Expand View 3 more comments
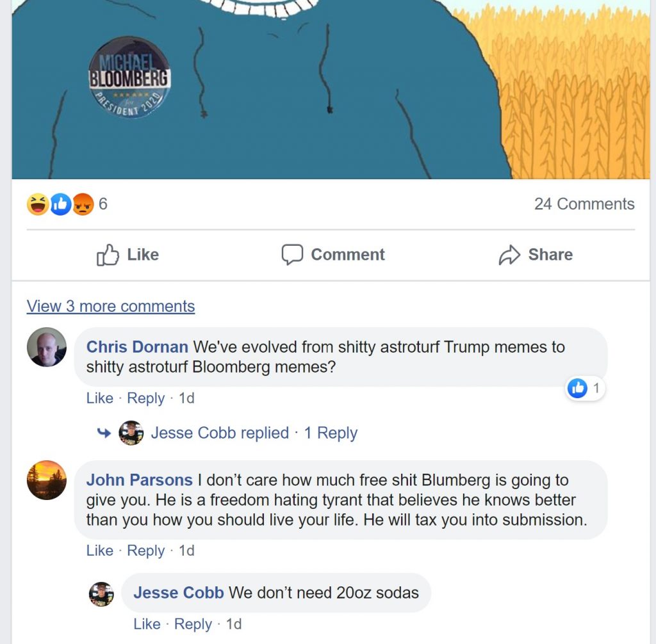 coord(111,306)
